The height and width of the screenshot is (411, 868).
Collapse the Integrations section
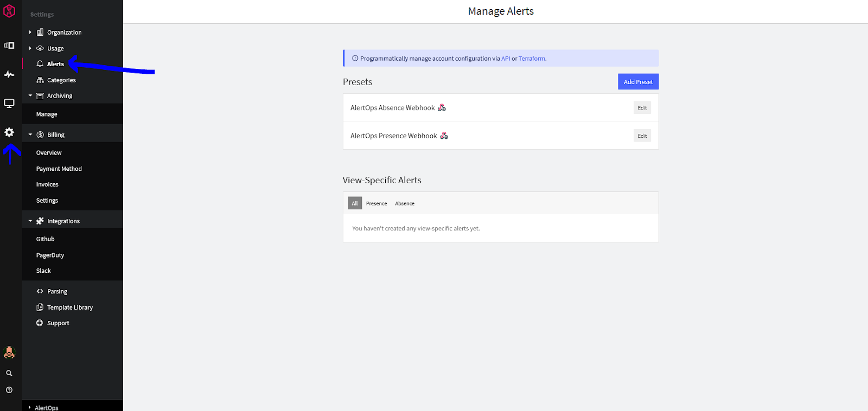[x=30, y=221]
